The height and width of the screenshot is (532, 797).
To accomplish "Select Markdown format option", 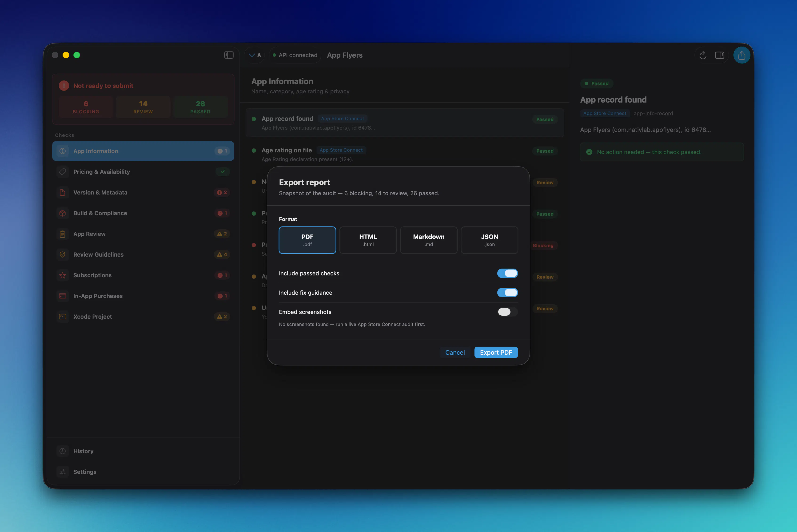I will click(x=429, y=240).
